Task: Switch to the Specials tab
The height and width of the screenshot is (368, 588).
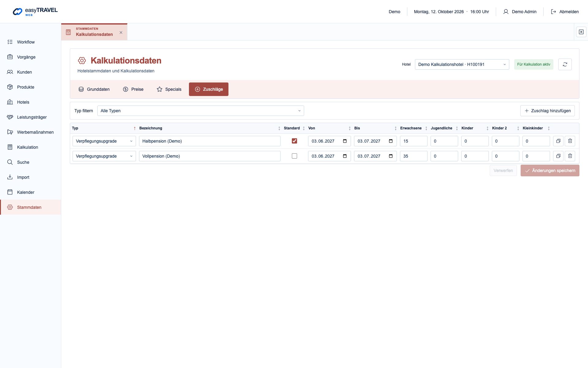Action: [169, 89]
